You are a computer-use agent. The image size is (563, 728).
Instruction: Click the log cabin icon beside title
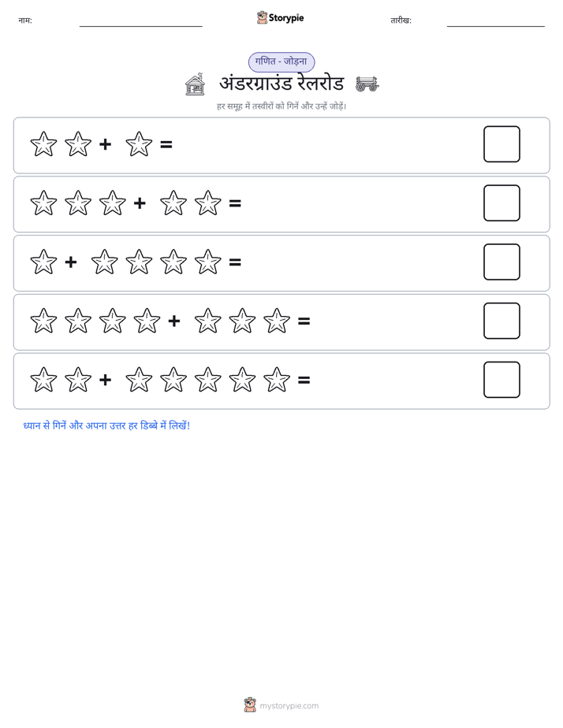coord(195,84)
